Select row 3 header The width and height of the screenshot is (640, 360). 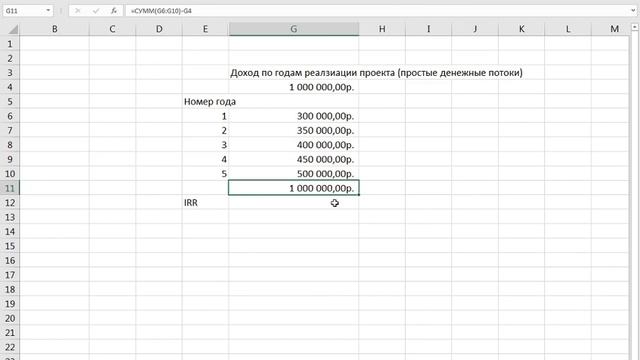pos(10,73)
